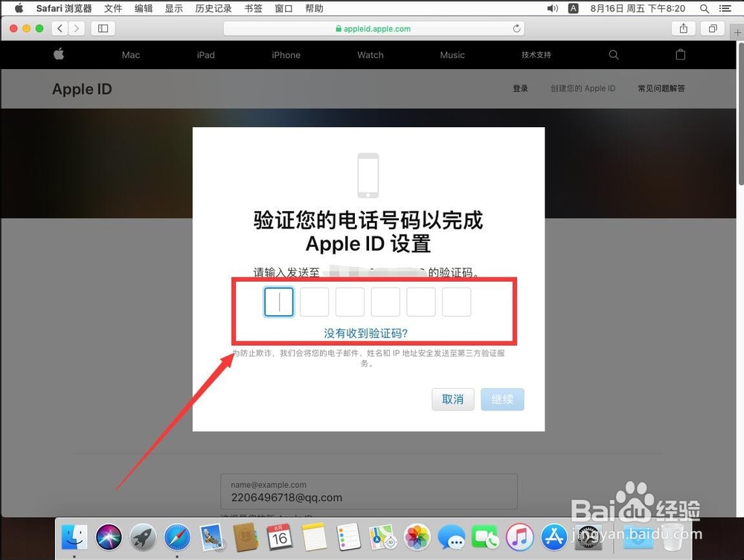This screenshot has height=560, width=744.
Task: Open Finder from the Dock
Action: point(74,537)
